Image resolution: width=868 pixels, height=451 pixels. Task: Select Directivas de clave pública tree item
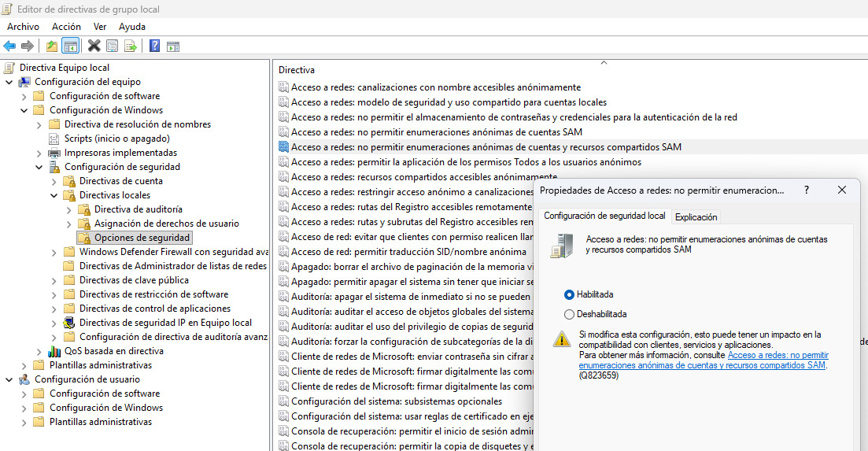click(x=134, y=280)
